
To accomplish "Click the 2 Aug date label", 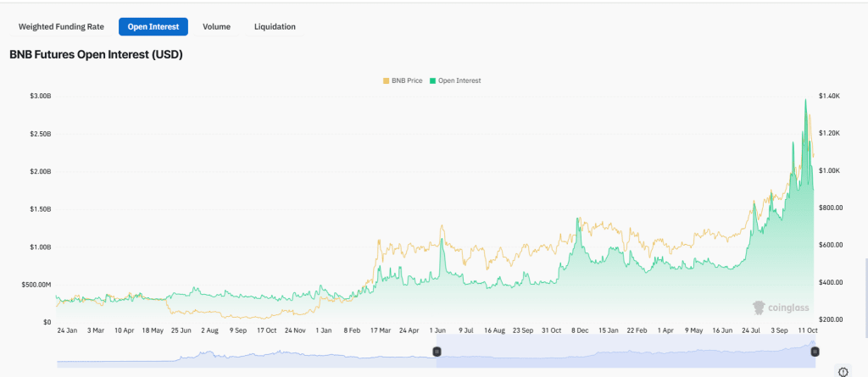I will [x=210, y=330].
